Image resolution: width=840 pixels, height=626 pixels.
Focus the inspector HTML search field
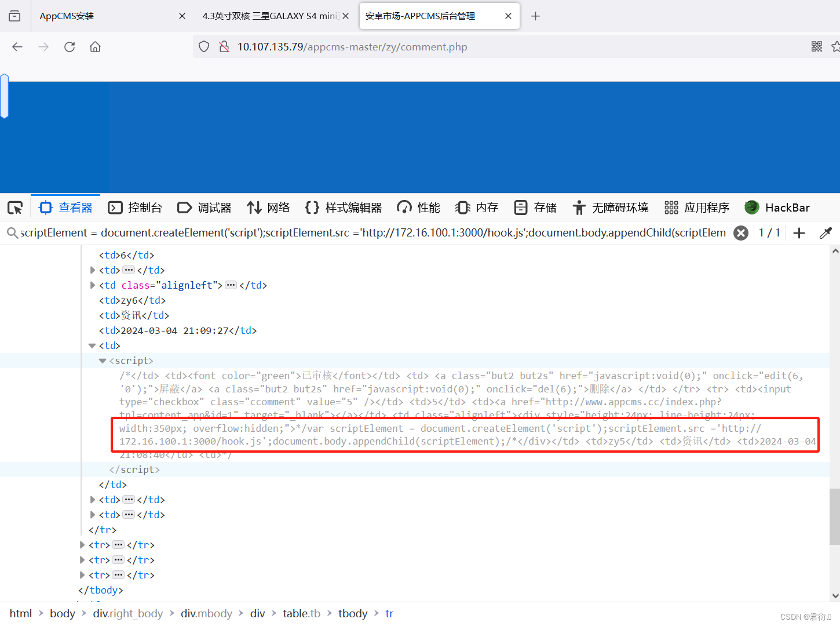372,233
